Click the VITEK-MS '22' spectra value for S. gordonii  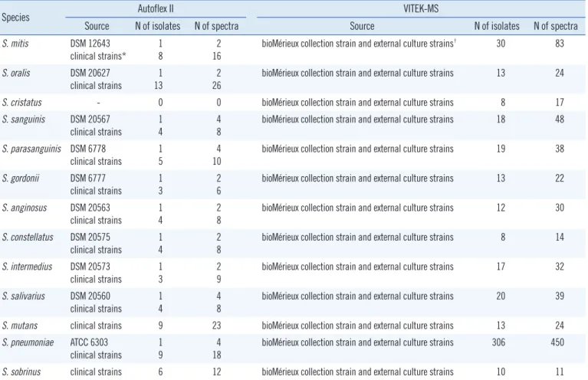[x=560, y=178]
